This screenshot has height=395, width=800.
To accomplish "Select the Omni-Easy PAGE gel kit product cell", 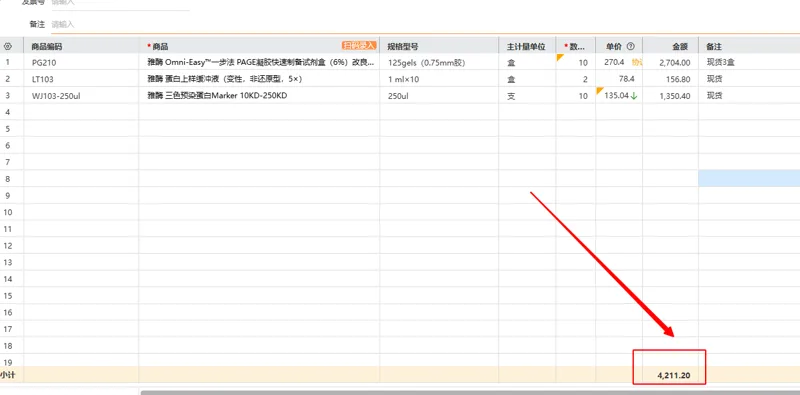I will [x=259, y=62].
